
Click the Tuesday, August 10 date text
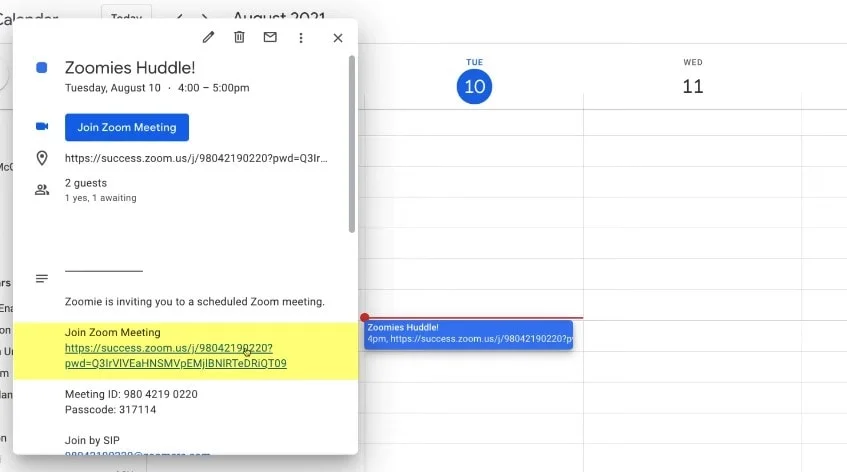coord(113,88)
